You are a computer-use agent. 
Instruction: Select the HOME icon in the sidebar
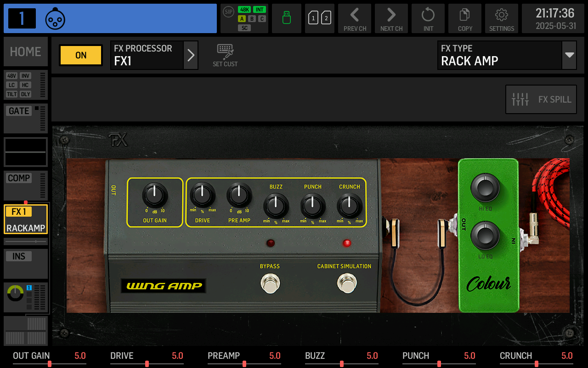pyautogui.click(x=25, y=52)
